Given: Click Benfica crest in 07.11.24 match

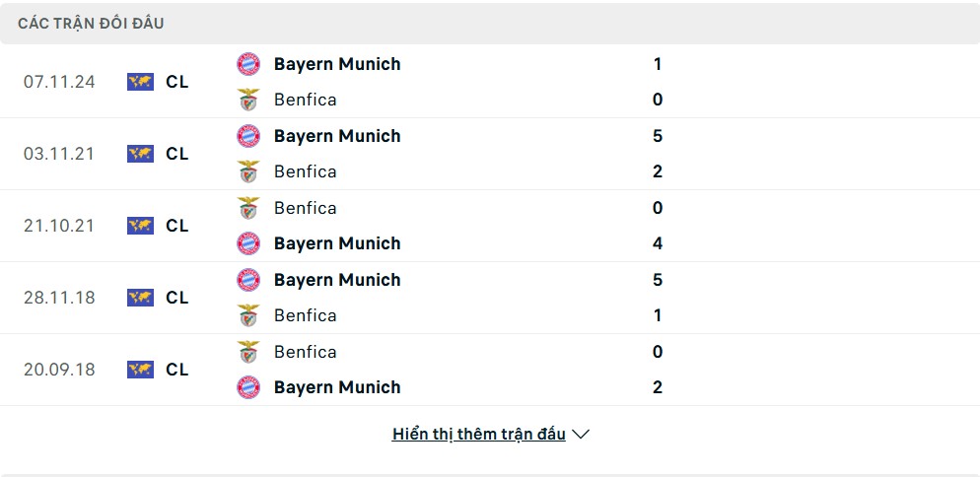Looking at the screenshot, I should coord(248,100).
